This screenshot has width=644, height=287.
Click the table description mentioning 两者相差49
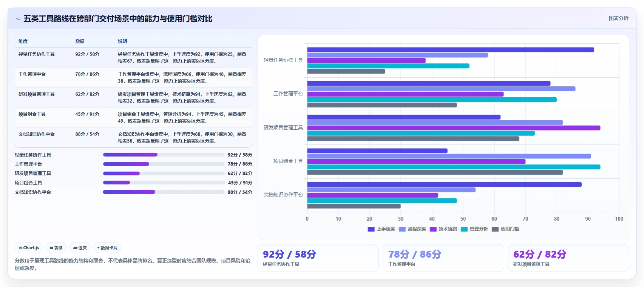[x=182, y=118]
